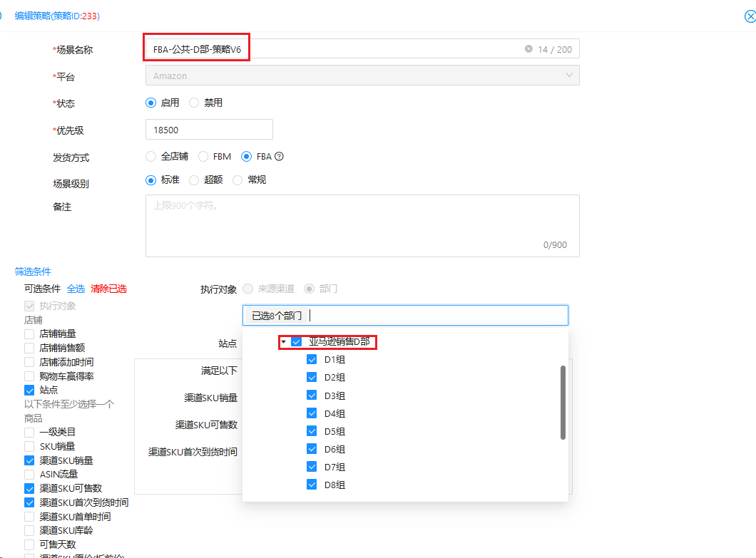Check the 购物车赢得率 condition
This screenshot has height=558, width=756.
click(x=29, y=376)
